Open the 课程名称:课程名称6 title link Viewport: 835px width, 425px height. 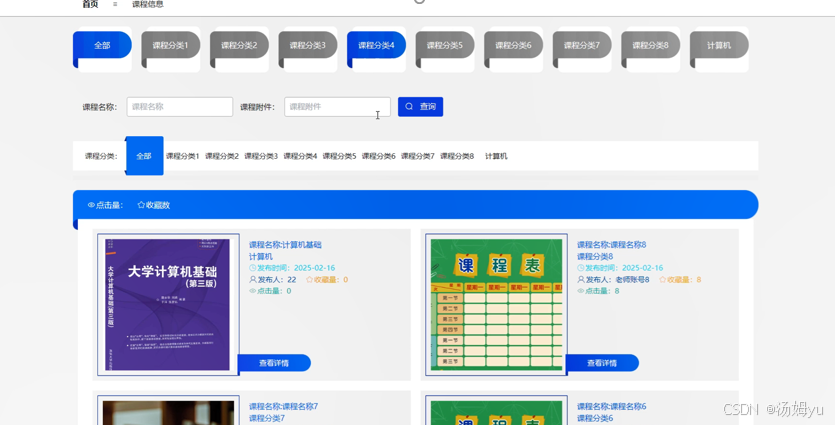click(612, 406)
